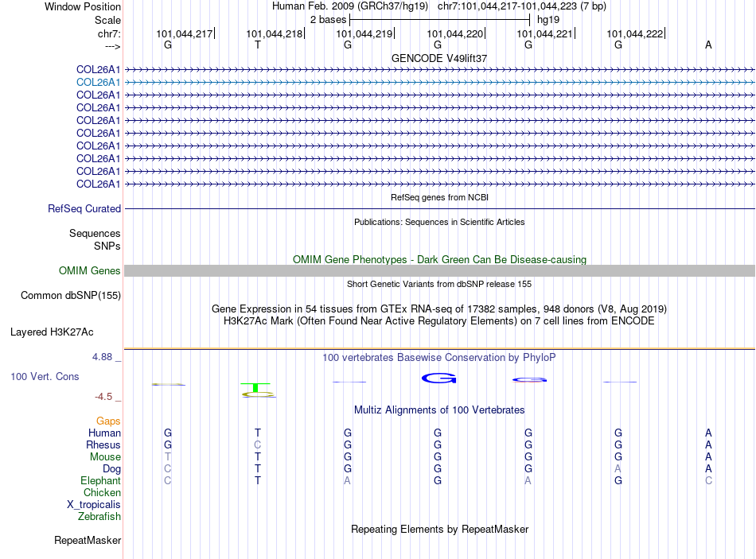Screen dimensions: 756x559
Task: Open the GENCODE V49lift37 track title
Action: (x=439, y=58)
